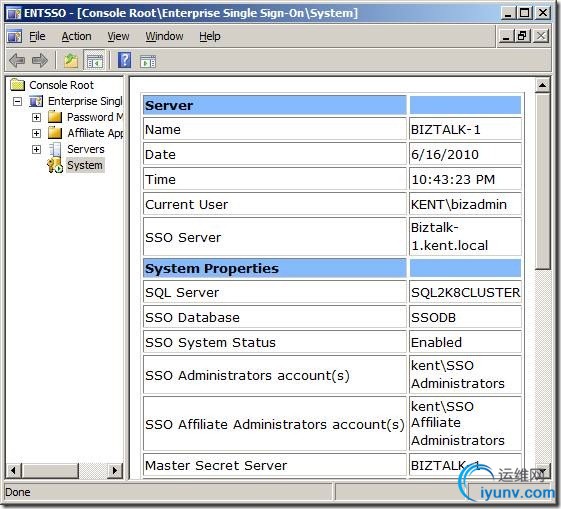This screenshot has width=561, height=509.
Task: Toggle Show/Hide Console Tree toolbar button
Action: [94, 60]
